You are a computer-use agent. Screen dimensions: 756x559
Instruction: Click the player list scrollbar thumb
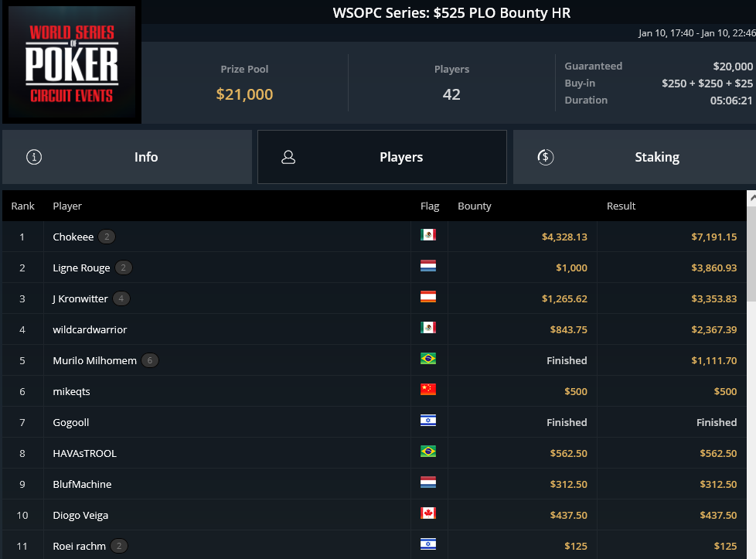tap(751, 254)
